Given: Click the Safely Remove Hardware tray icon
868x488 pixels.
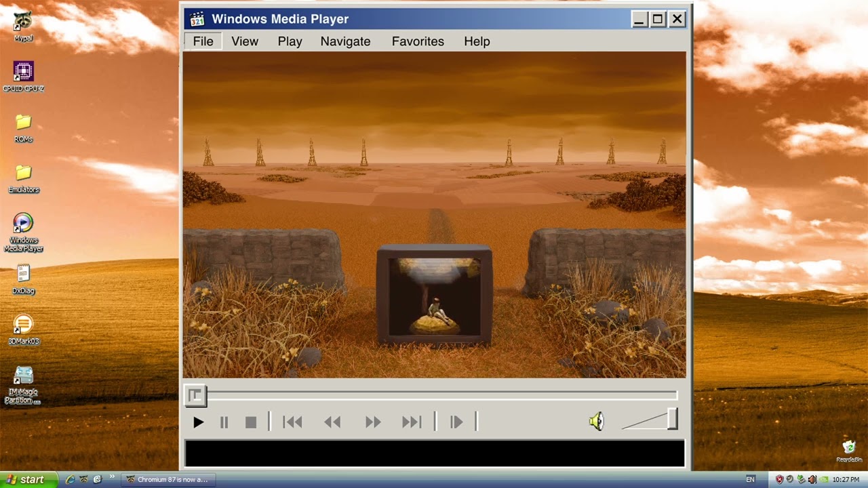Looking at the screenshot, I should pos(802,479).
